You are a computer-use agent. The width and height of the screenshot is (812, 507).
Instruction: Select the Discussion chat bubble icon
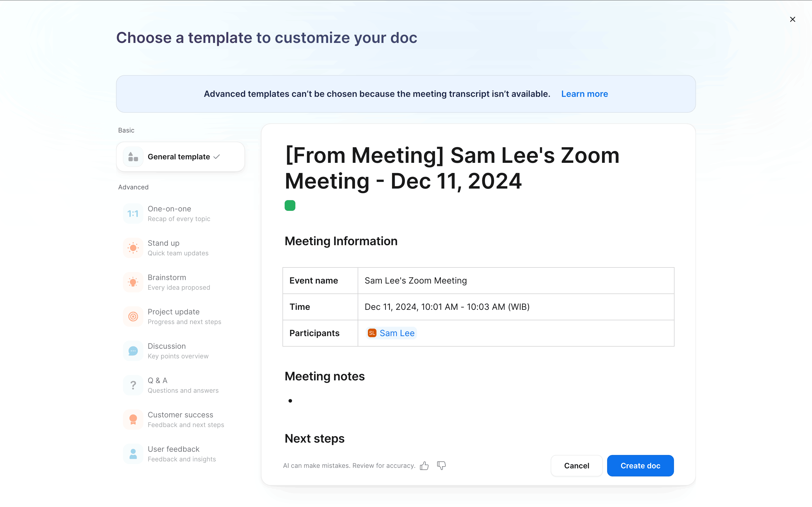[x=133, y=350]
